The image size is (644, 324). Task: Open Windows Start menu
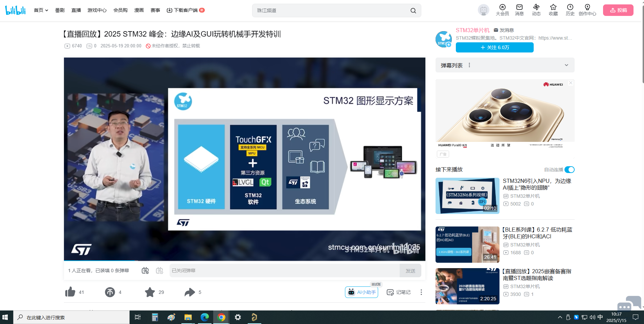pyautogui.click(x=5, y=317)
